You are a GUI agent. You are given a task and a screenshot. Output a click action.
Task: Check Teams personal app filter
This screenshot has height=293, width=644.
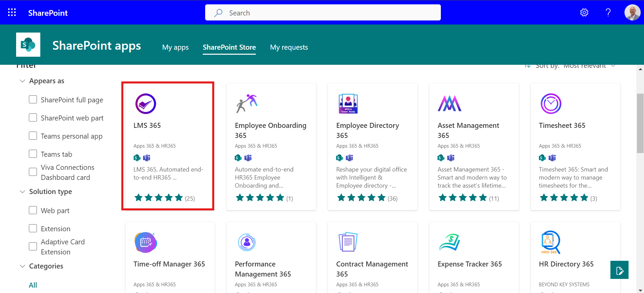pyautogui.click(x=33, y=136)
